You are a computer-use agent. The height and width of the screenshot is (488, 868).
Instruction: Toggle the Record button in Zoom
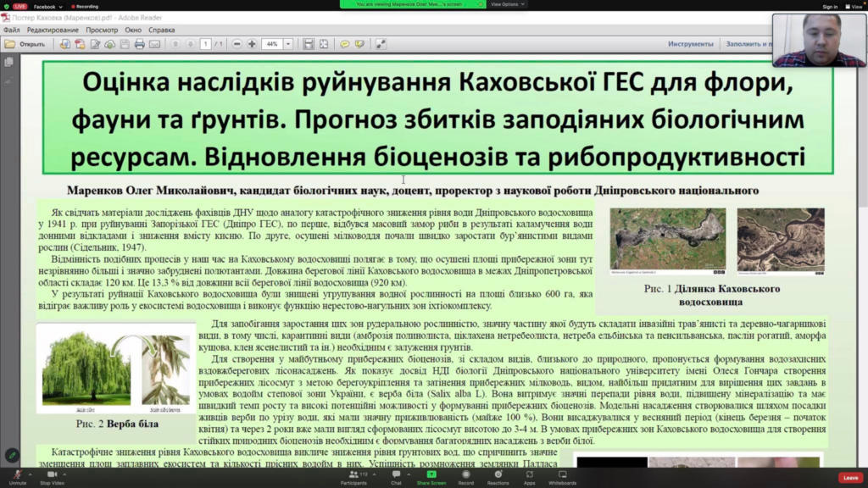coord(465,476)
